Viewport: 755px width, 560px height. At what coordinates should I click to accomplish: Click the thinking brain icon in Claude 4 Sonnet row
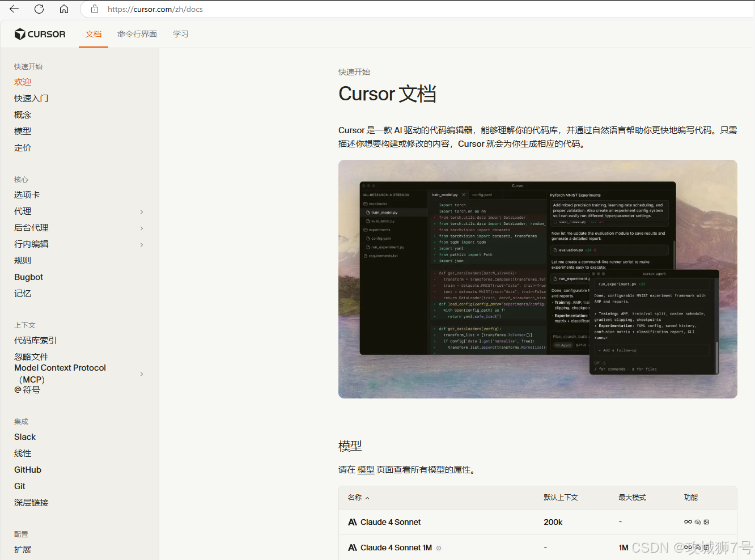(x=698, y=522)
